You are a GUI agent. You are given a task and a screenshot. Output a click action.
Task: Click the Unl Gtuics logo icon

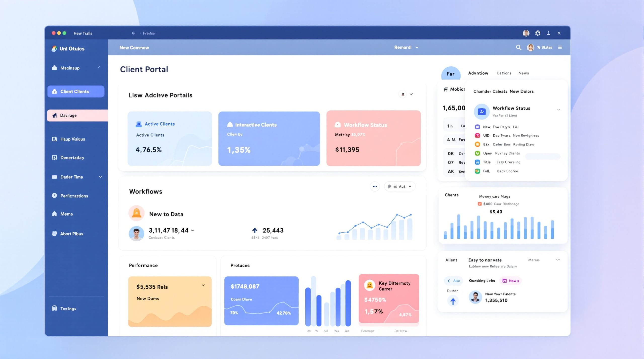pyautogui.click(x=54, y=48)
